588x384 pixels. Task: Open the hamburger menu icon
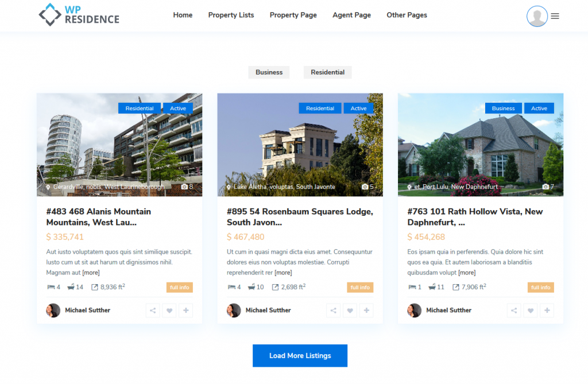(555, 16)
